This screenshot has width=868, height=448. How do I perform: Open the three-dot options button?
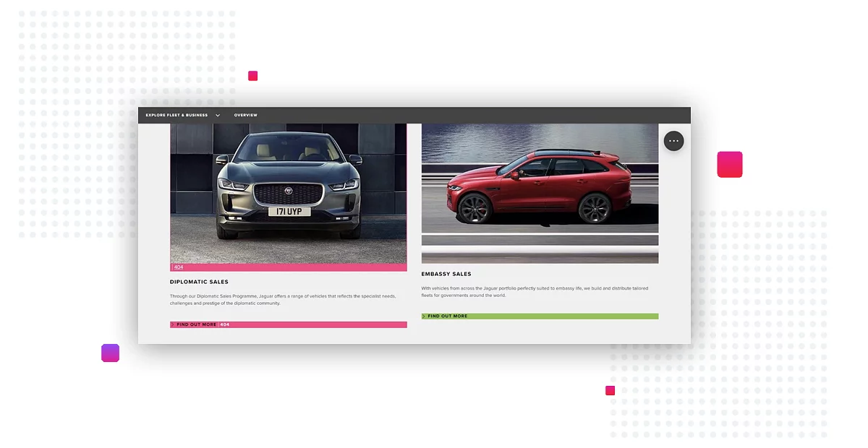[x=673, y=141]
